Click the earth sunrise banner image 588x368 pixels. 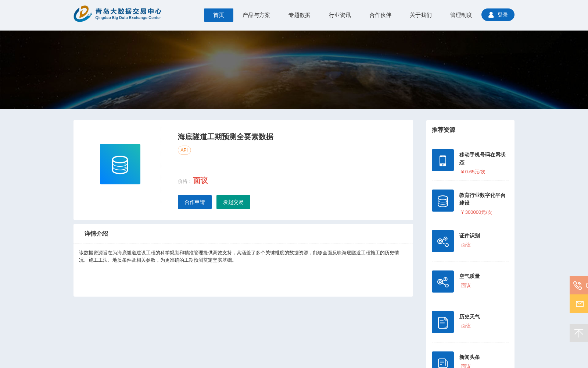pyautogui.click(x=294, y=70)
